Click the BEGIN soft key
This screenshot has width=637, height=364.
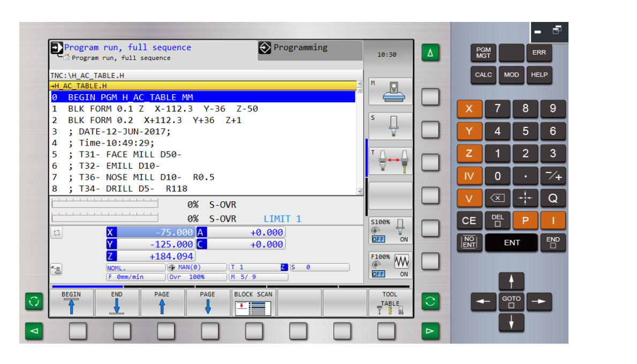tap(72, 302)
